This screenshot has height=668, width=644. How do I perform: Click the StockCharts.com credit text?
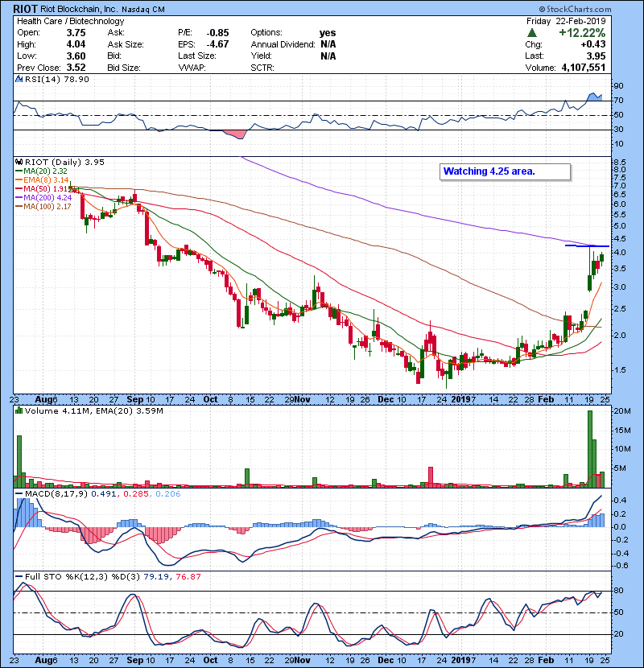coord(575,9)
